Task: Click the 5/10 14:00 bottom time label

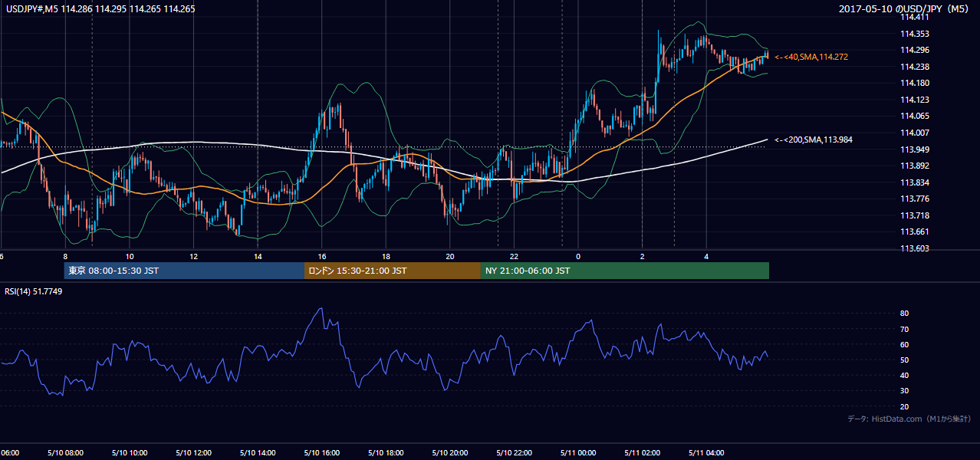Action: point(257,453)
